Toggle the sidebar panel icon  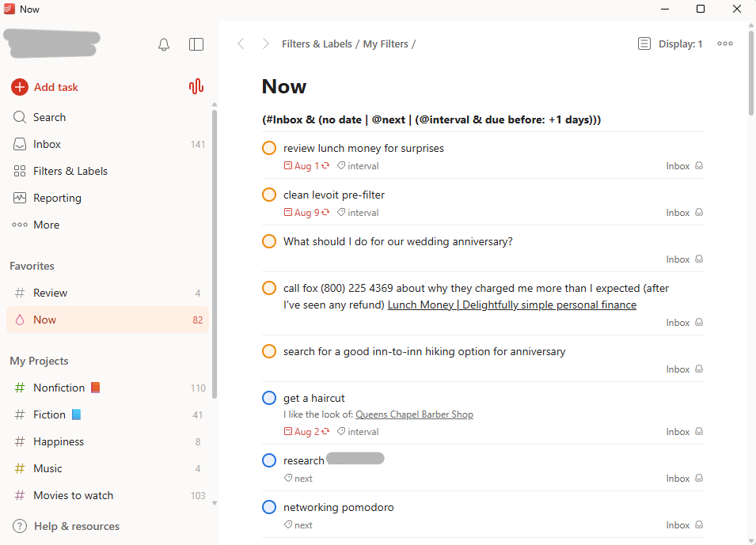click(196, 44)
